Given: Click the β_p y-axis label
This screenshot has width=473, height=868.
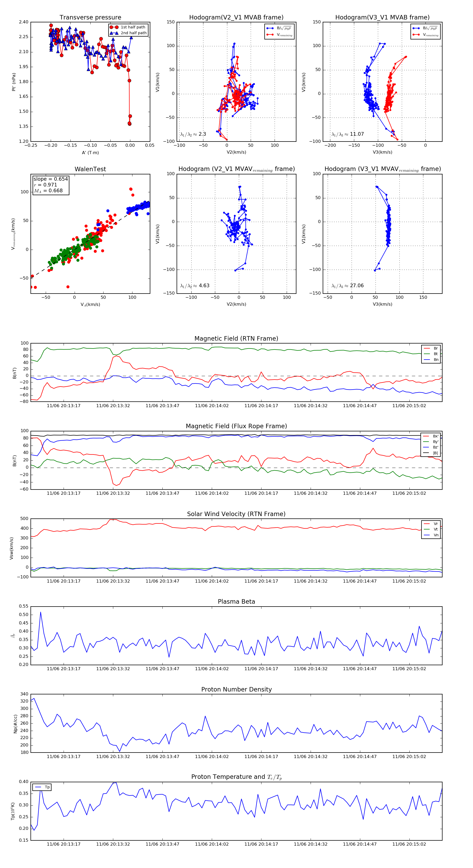Looking at the screenshot, I should pyautogui.click(x=13, y=635).
